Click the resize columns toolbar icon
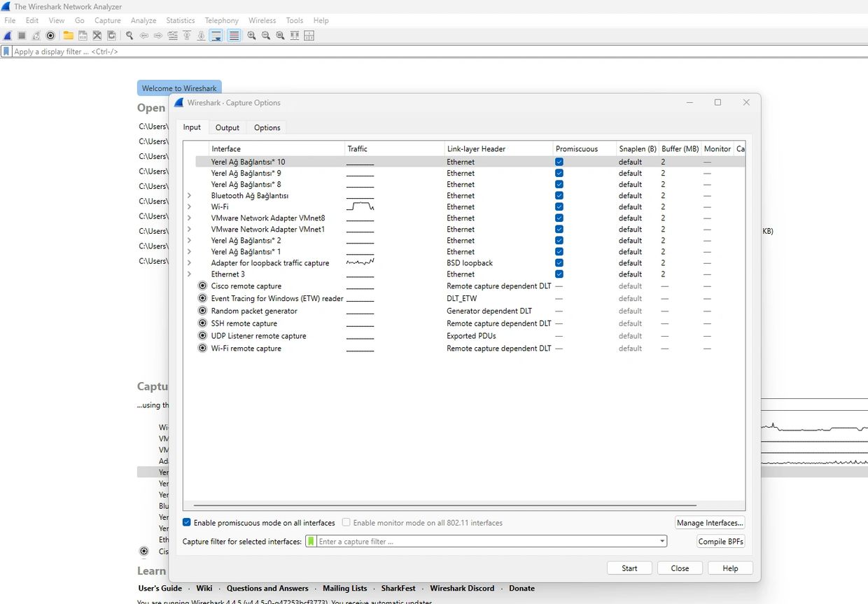Screen dimensions: 868x604 click(309, 36)
